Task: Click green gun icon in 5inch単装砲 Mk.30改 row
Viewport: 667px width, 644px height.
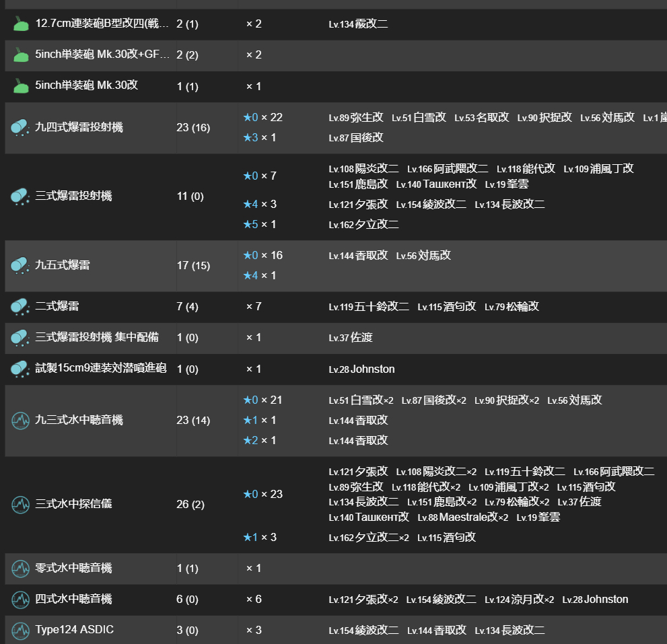Action: (x=20, y=86)
